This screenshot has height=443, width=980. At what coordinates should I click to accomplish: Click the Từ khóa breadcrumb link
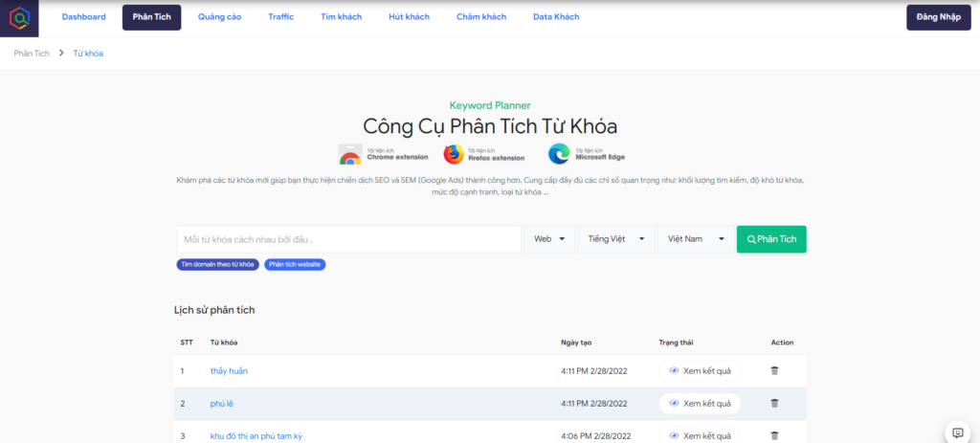coord(88,54)
